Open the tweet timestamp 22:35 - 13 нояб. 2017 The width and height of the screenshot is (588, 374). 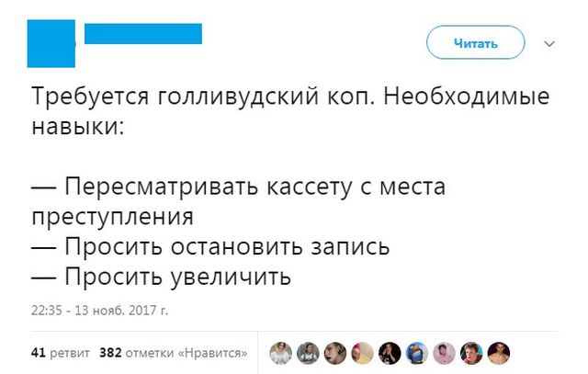[x=99, y=312]
